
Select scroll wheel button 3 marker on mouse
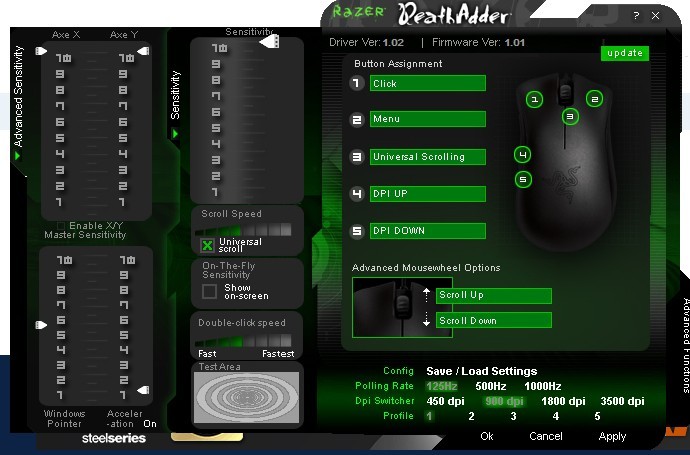pyautogui.click(x=570, y=117)
